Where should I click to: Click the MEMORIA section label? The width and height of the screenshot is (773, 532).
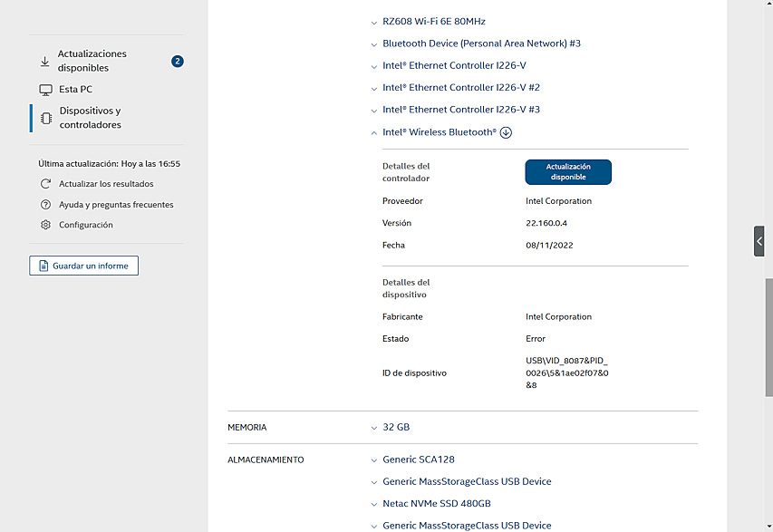click(247, 428)
